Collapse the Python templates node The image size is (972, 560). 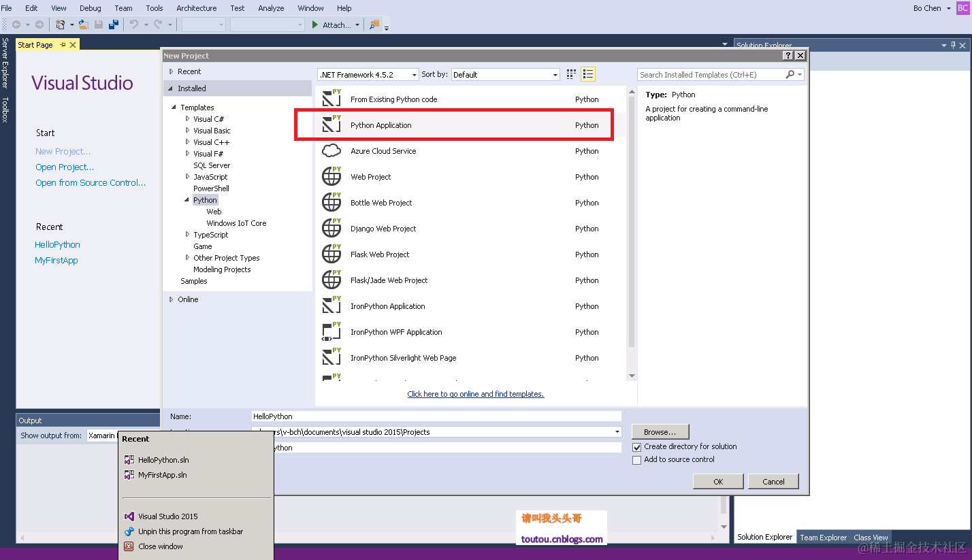(187, 200)
